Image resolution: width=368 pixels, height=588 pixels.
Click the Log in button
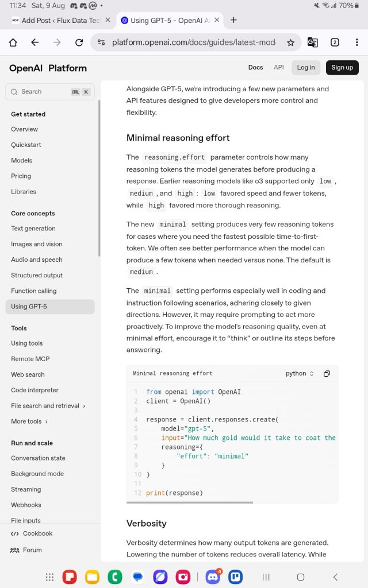pyautogui.click(x=305, y=67)
